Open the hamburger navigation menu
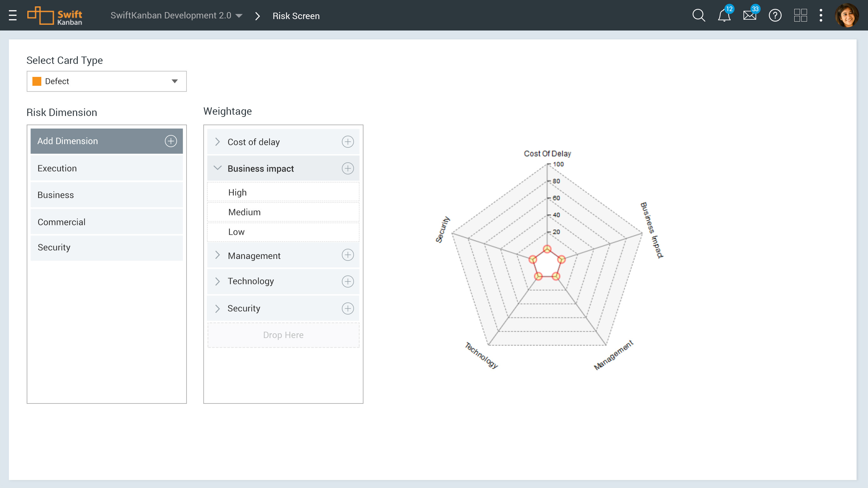This screenshot has height=488, width=868. pos(12,16)
